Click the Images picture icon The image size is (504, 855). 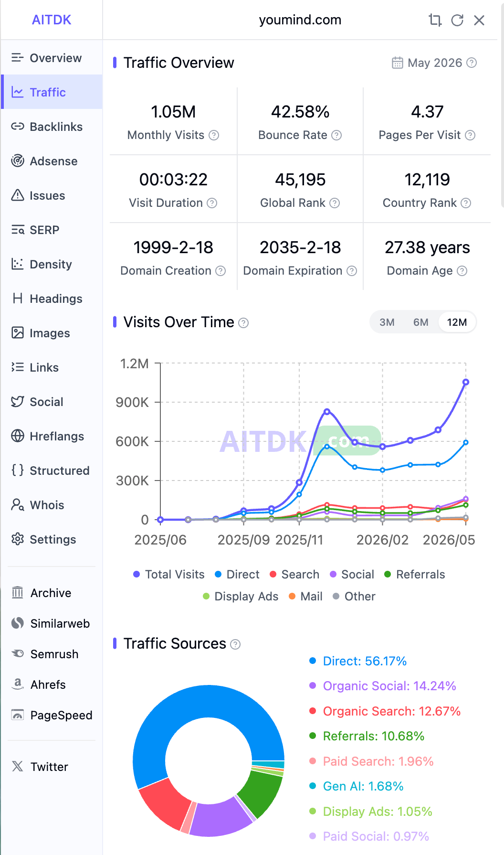[18, 333]
